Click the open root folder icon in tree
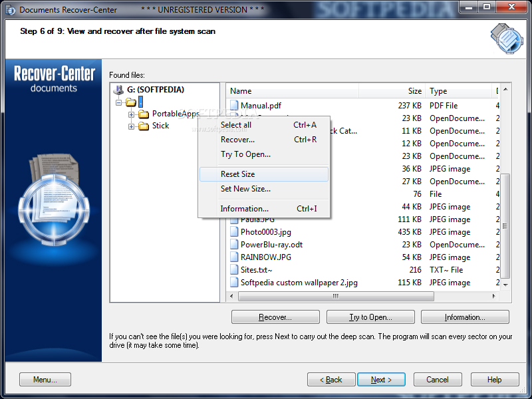 tap(130, 102)
